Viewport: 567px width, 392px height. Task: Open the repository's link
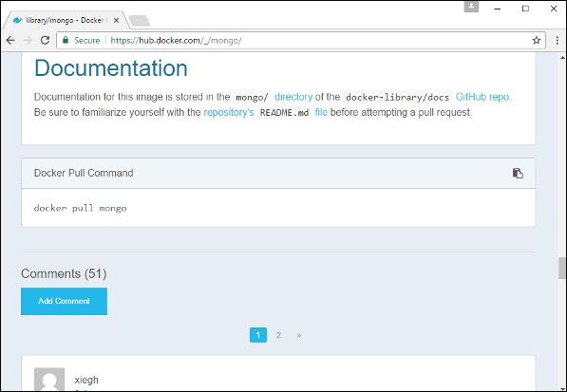229,112
